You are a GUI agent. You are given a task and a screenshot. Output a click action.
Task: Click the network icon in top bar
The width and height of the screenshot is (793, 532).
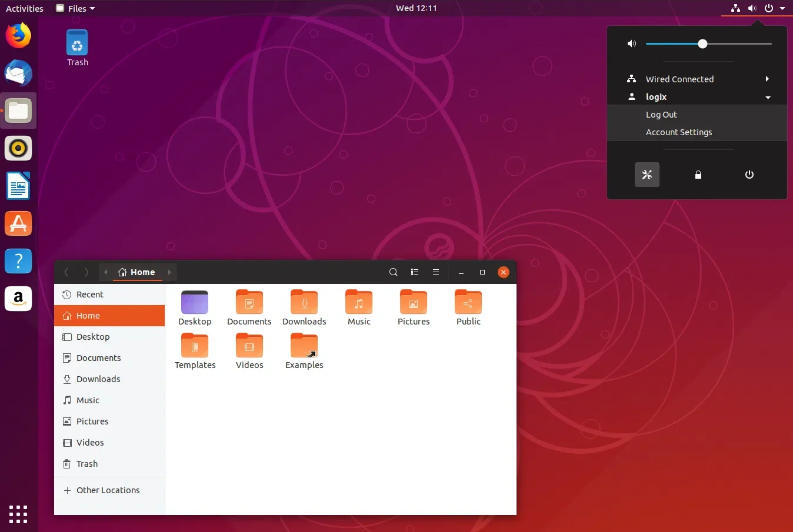735,8
